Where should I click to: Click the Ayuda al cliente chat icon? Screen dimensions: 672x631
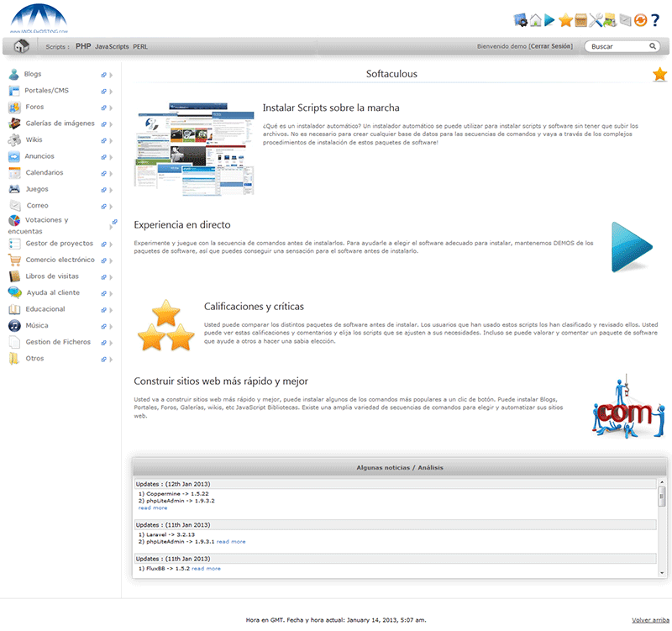pos(14,292)
